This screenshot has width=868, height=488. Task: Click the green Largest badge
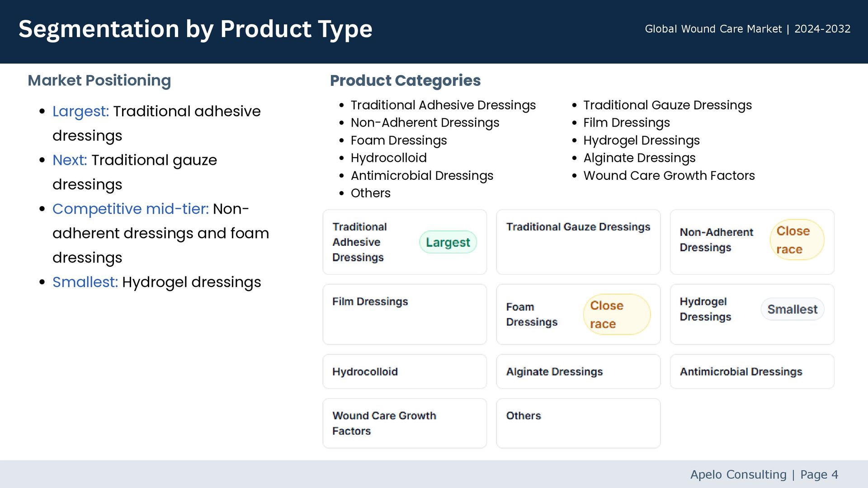click(x=448, y=242)
